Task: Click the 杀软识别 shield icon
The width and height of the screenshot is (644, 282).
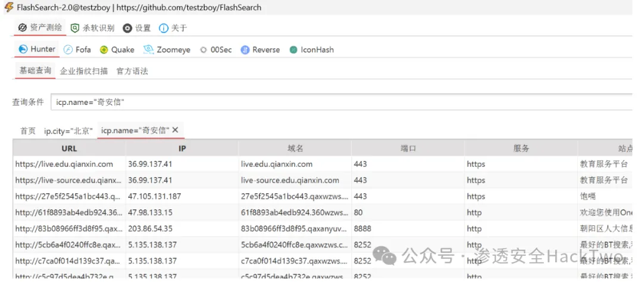Action: pos(75,29)
